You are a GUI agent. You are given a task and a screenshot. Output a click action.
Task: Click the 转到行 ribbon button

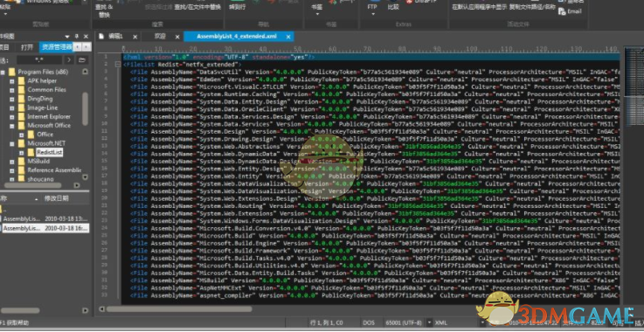[x=237, y=7]
